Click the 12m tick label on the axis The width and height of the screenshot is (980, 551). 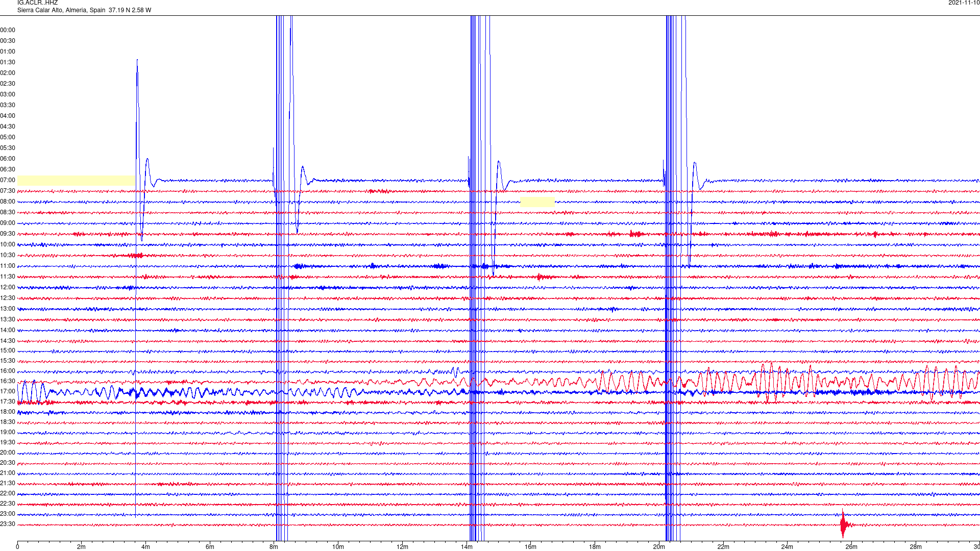click(x=402, y=547)
